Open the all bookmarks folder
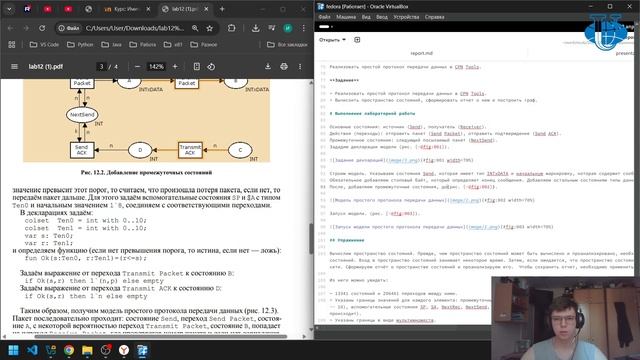 point(287,44)
